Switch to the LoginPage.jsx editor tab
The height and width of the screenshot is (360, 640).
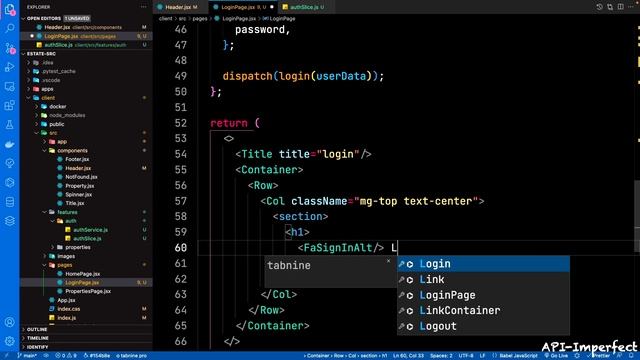coord(243,7)
